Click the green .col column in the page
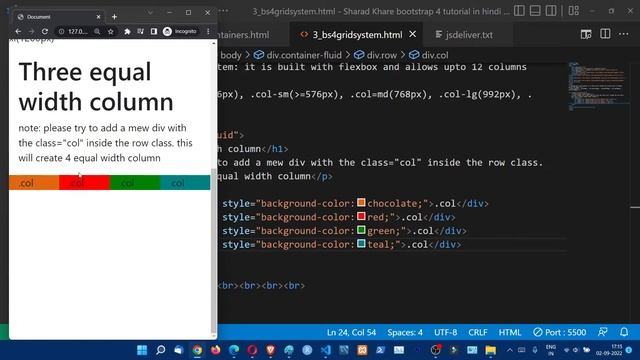This screenshot has height=360, width=640. (x=135, y=182)
